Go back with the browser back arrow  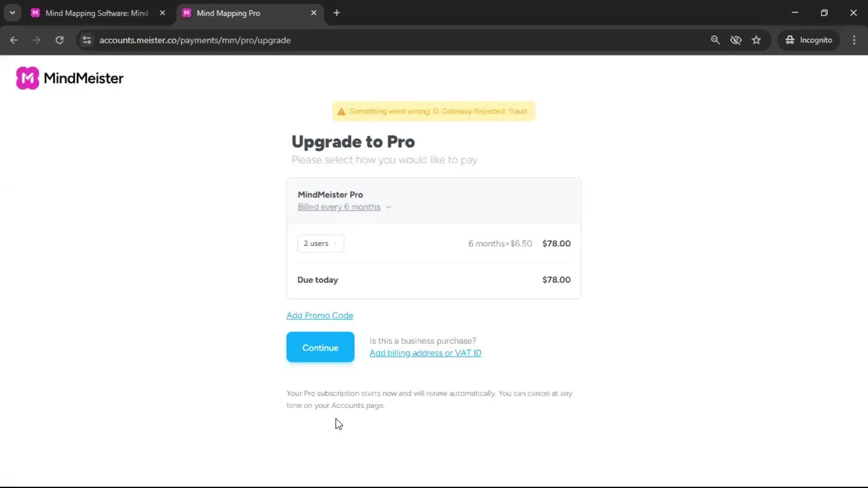14,40
